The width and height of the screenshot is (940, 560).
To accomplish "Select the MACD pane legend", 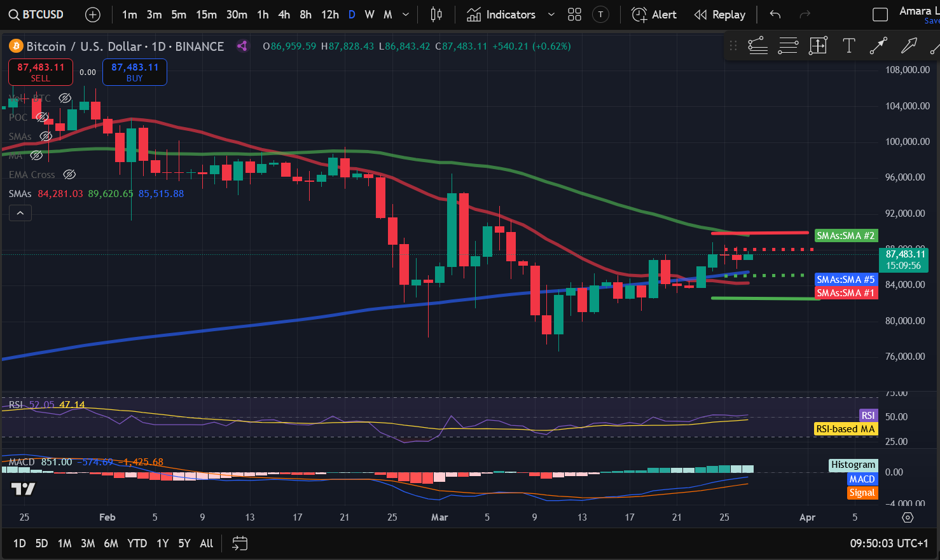I will coord(86,462).
